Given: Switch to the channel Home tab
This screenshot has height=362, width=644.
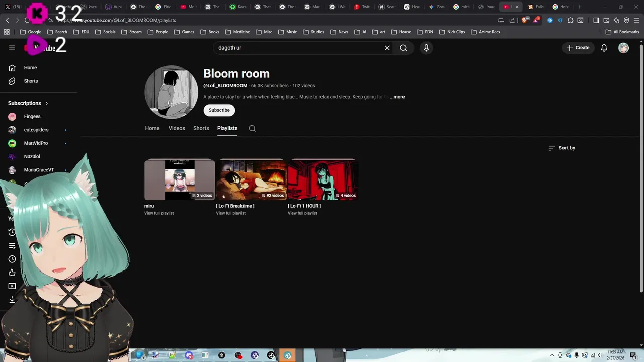Looking at the screenshot, I should click(152, 128).
